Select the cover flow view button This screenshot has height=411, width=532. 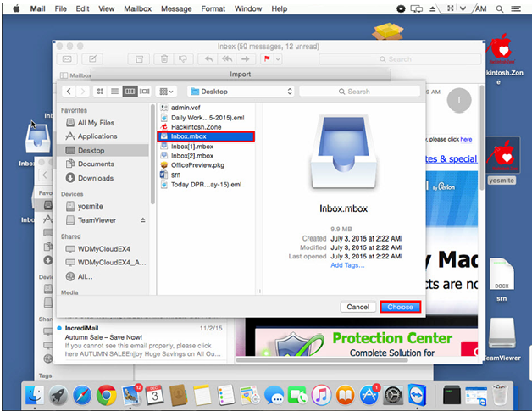tap(145, 91)
